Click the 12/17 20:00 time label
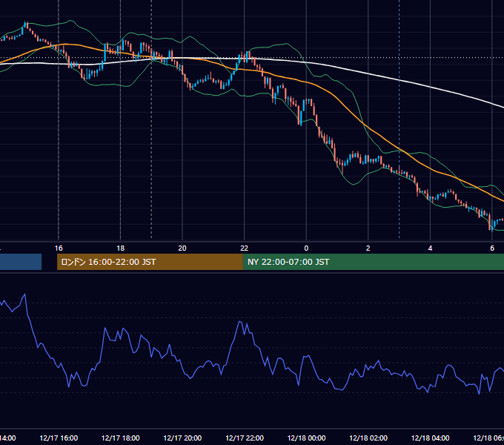Viewport: 504px width, 445px height. pyautogui.click(x=182, y=438)
